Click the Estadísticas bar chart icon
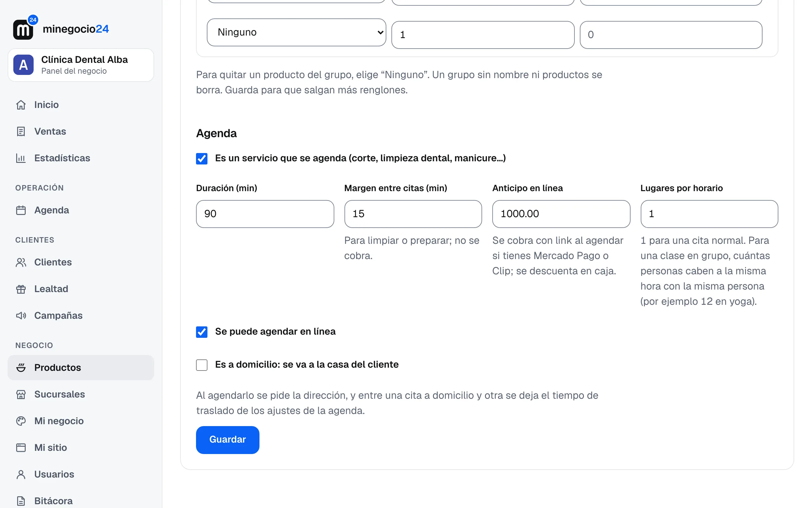This screenshot has width=812, height=508. coord(21,158)
